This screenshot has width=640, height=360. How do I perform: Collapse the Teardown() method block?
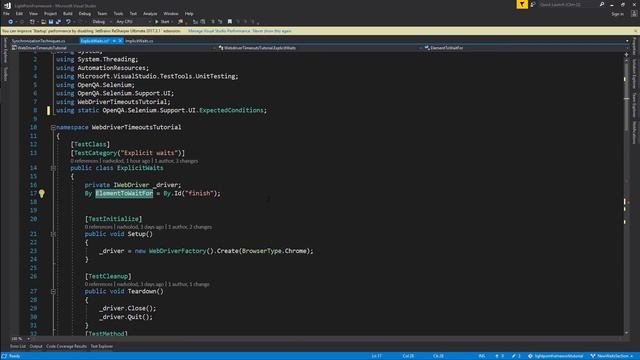(x=53, y=291)
